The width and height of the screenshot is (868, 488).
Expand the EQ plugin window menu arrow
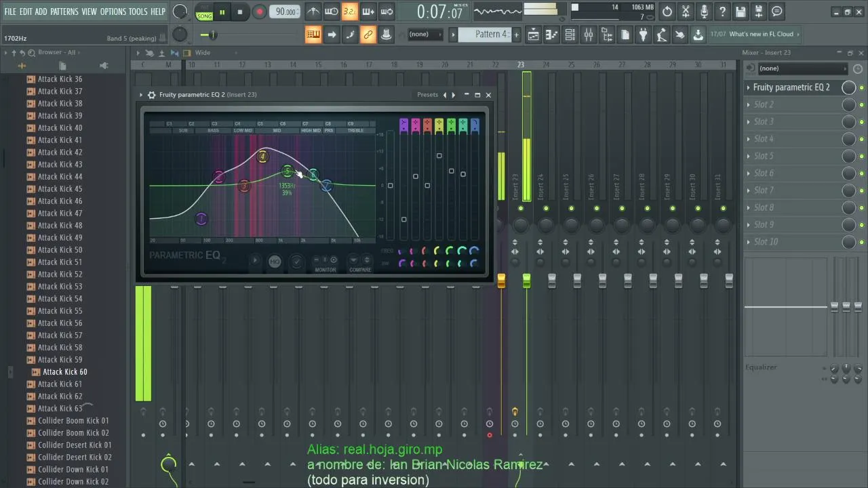point(141,95)
